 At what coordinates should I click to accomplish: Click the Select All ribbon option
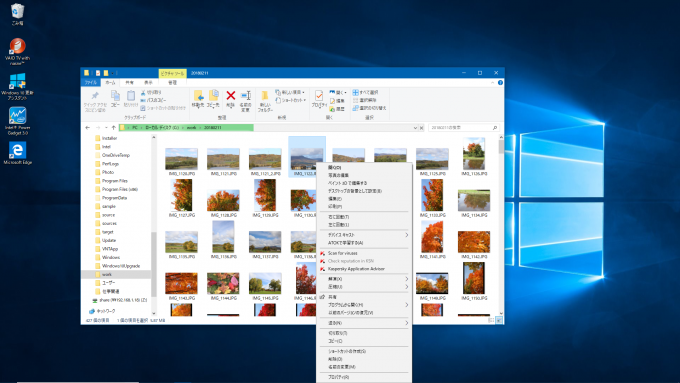[x=365, y=92]
